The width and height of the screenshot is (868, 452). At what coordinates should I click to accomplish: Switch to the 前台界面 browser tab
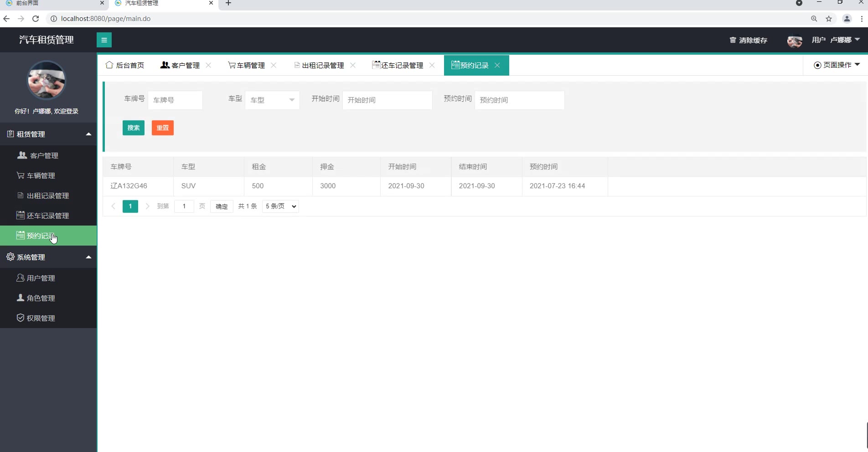click(x=55, y=3)
